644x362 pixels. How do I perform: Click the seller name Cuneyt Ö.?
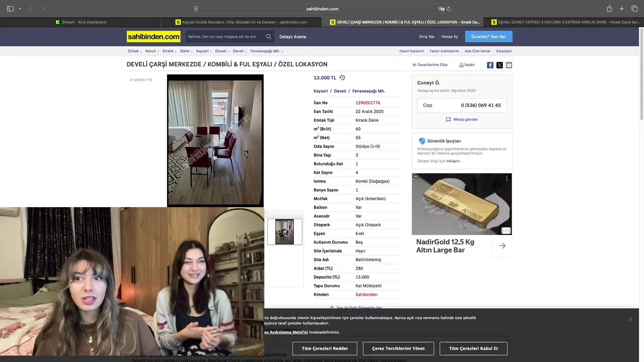click(x=429, y=83)
